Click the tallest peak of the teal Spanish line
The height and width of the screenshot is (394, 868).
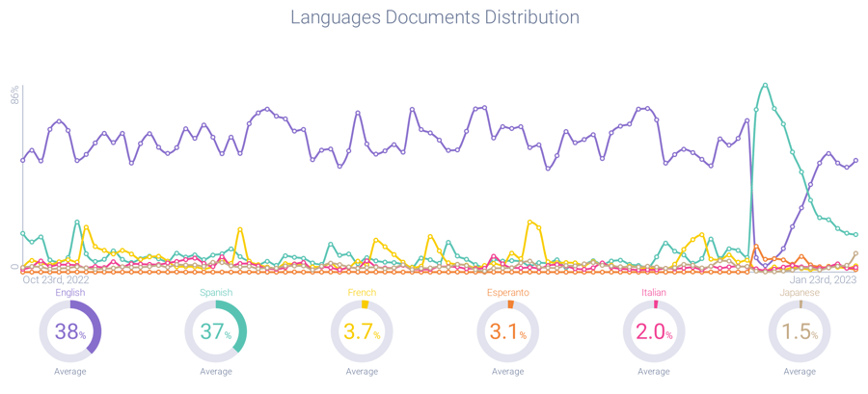pos(766,85)
